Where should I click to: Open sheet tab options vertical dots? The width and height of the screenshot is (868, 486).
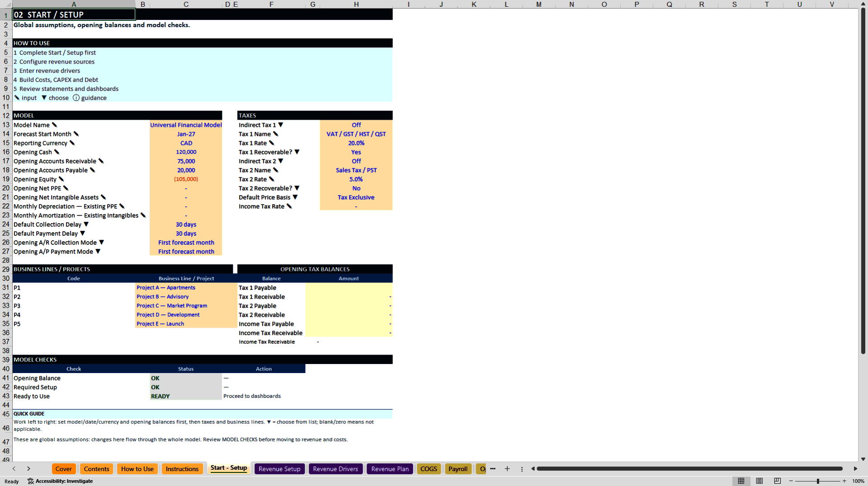[x=522, y=469]
